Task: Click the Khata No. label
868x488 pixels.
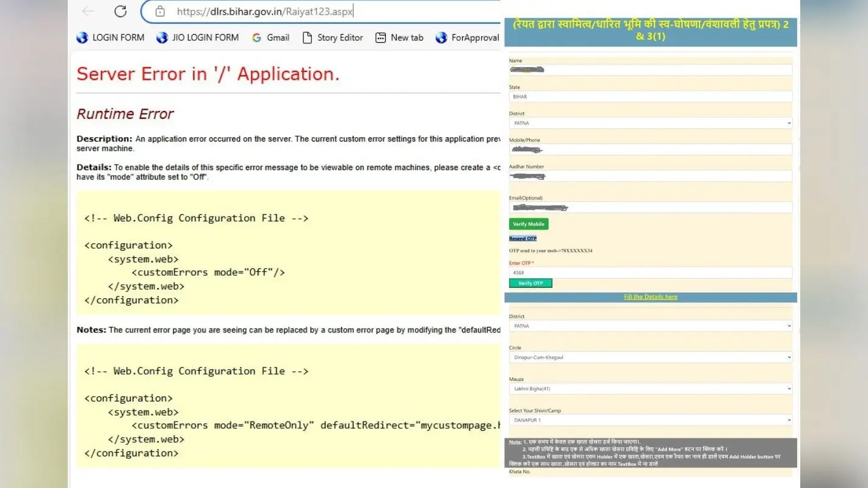Action: coord(519,472)
